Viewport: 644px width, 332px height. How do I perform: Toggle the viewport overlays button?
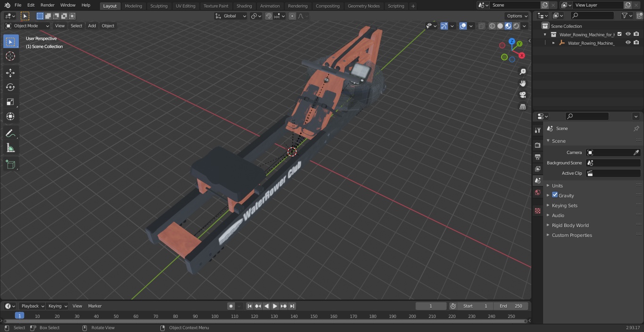pos(463,26)
